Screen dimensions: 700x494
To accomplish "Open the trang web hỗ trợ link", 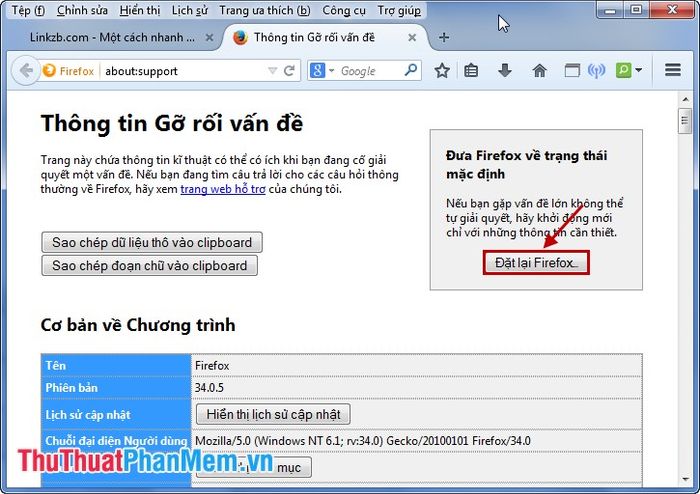I will pyautogui.click(x=223, y=189).
